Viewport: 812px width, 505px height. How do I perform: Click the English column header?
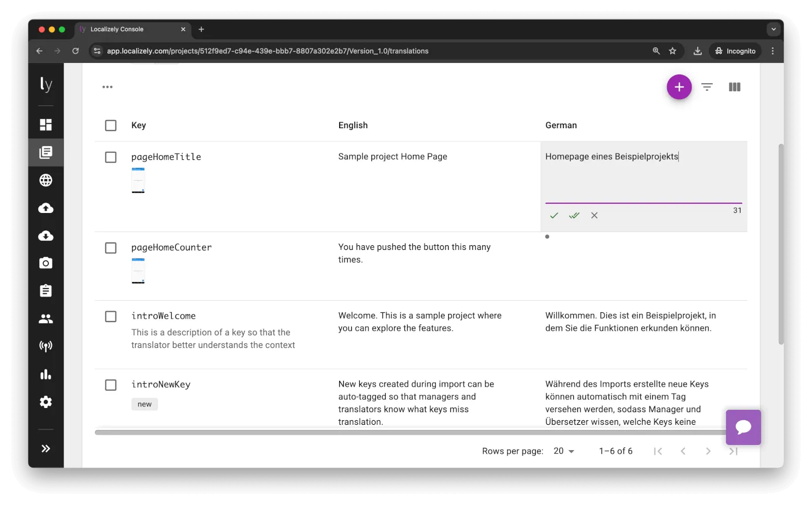353,125
